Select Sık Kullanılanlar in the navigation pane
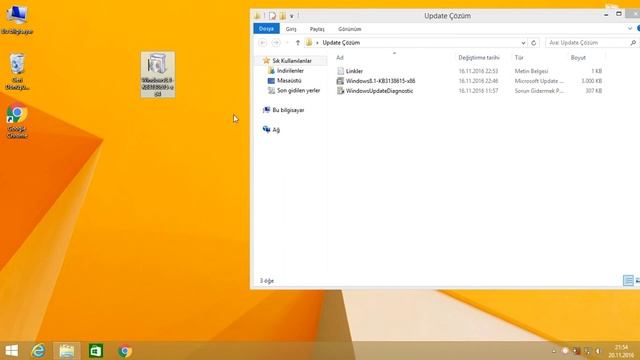This screenshot has width=640, height=360. click(292, 60)
